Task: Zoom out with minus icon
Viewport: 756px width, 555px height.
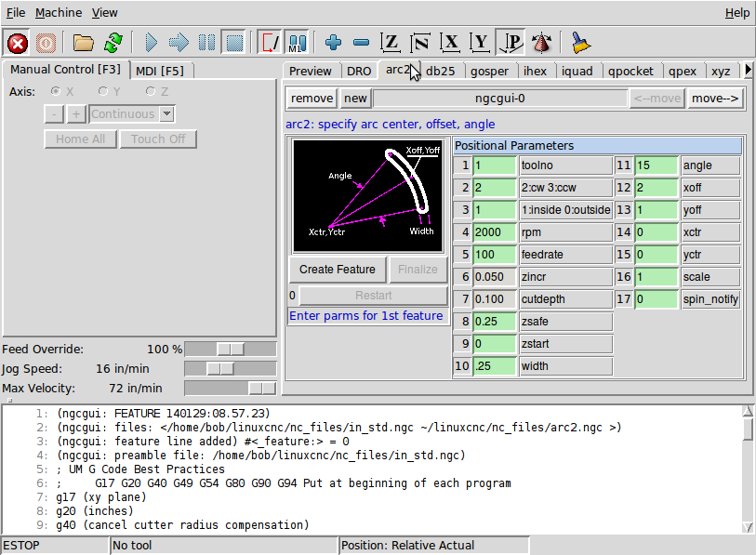Action: (361, 44)
